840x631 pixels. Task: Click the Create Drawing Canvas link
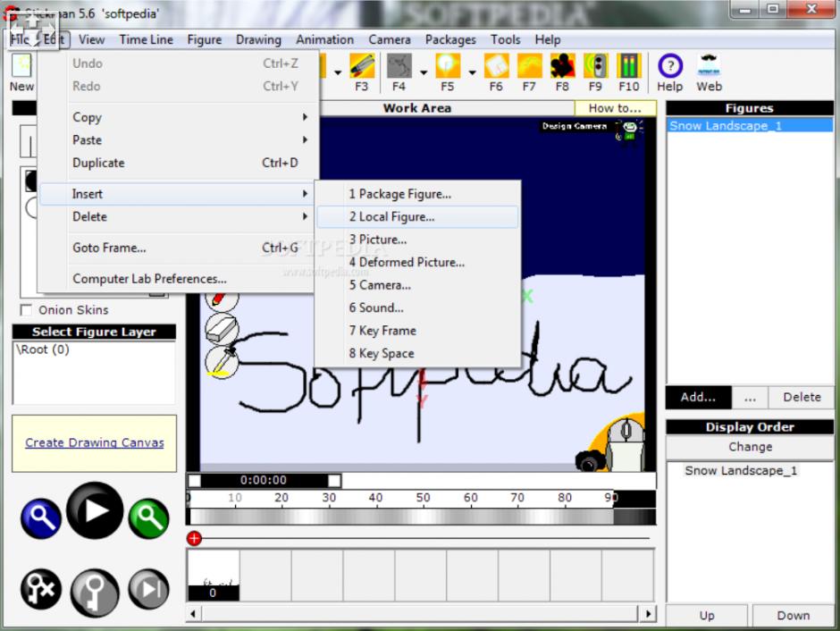point(95,442)
